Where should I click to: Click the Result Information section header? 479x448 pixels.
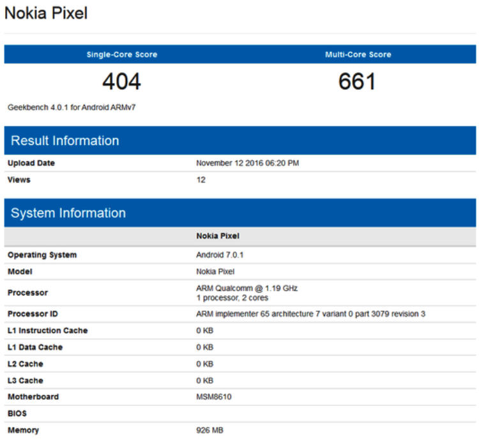(x=65, y=141)
